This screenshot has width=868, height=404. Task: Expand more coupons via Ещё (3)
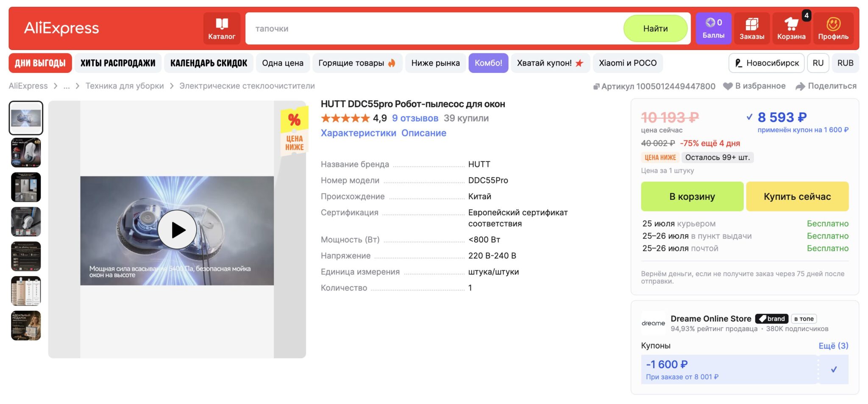833,346
